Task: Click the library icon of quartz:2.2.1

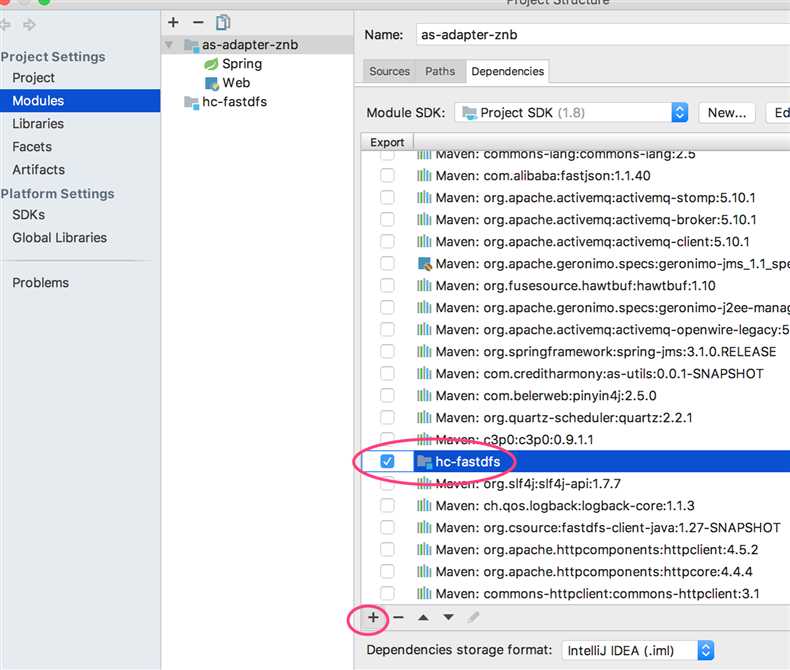Action: pos(424,418)
